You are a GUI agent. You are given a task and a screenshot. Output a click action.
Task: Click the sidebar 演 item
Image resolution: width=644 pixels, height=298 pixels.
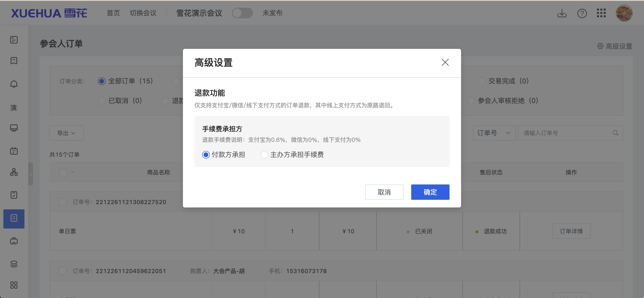(14, 108)
